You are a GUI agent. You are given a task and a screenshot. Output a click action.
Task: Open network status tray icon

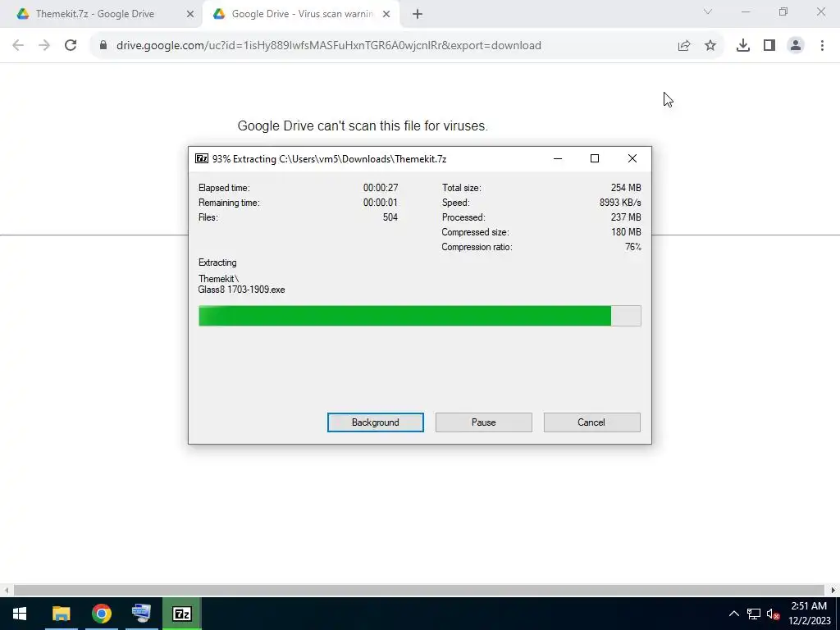(x=754, y=614)
